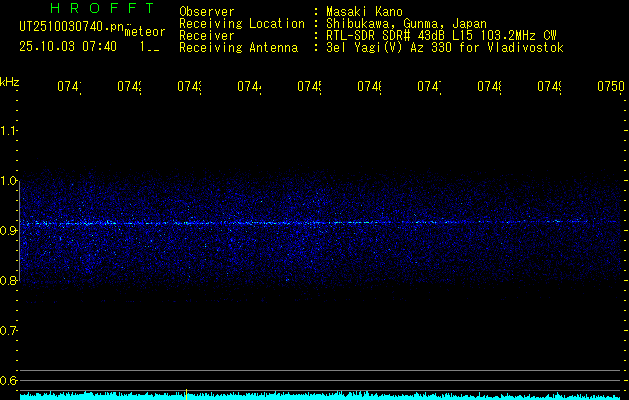Click the yellow spike in the bottom strip
Viewport: 629px width, 400px height.
click(x=186, y=394)
